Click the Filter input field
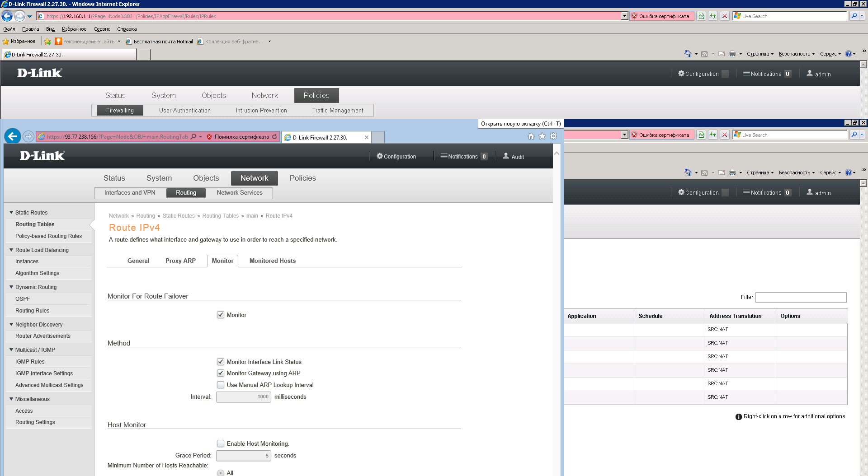 tap(801, 297)
